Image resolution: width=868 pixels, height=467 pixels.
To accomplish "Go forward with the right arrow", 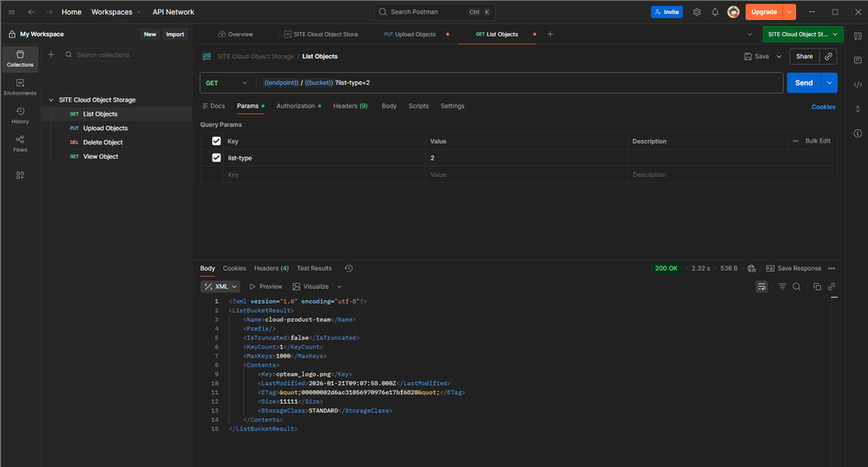I will tap(49, 11).
